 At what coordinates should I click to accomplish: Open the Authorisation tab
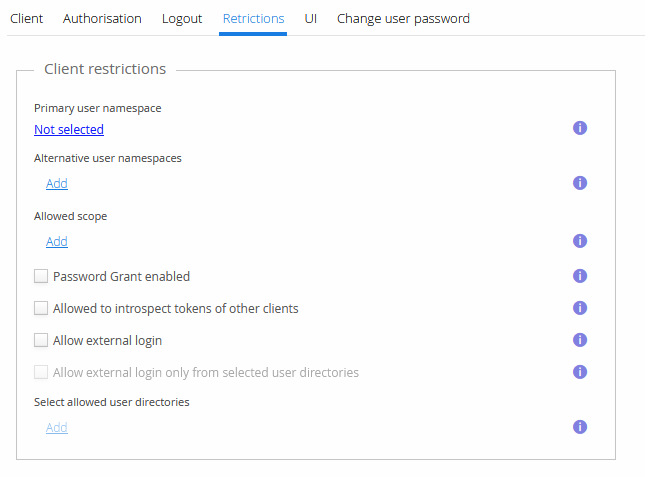[x=102, y=18]
